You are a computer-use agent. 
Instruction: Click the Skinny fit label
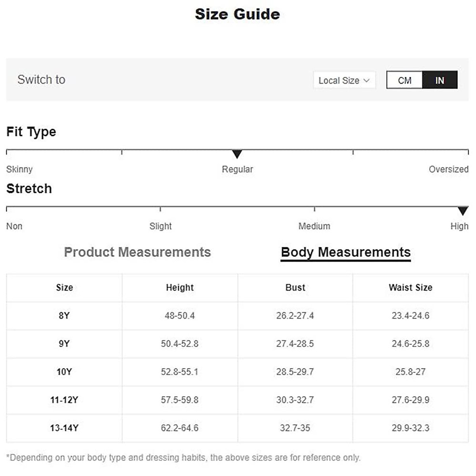point(19,169)
